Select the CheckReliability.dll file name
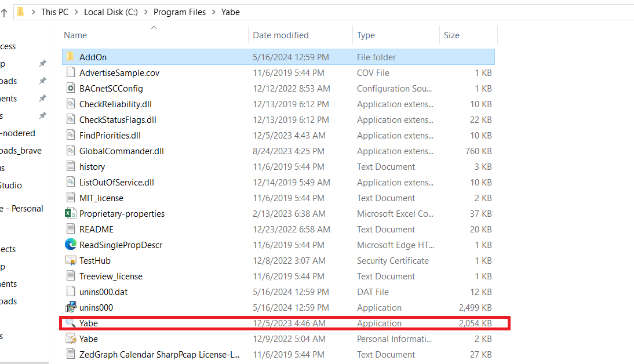 point(116,104)
